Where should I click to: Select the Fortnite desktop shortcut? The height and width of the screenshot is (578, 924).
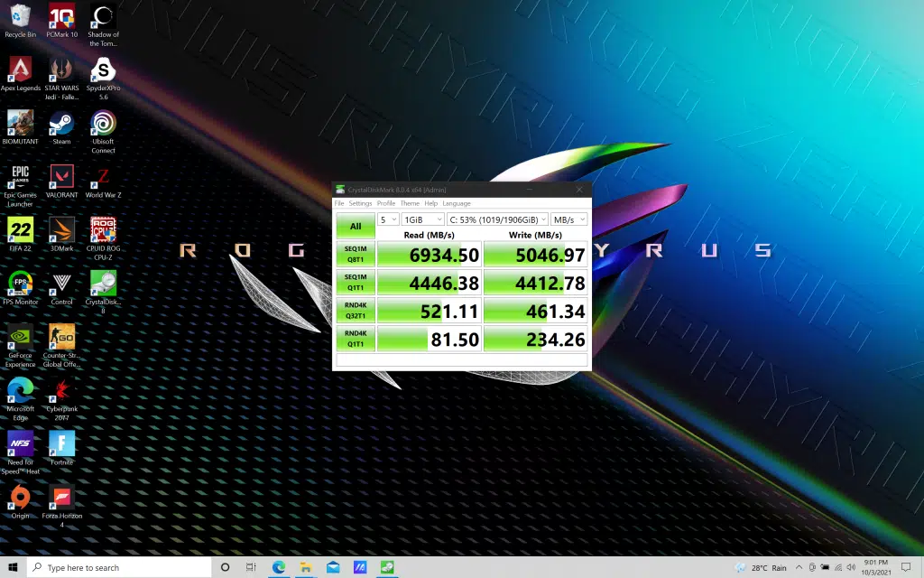[x=62, y=448]
